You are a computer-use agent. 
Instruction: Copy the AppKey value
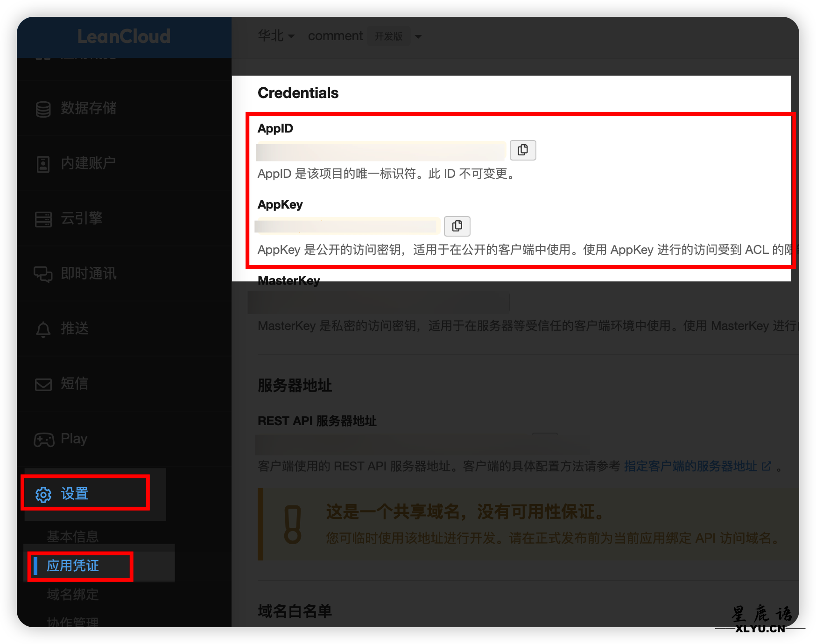[457, 226]
